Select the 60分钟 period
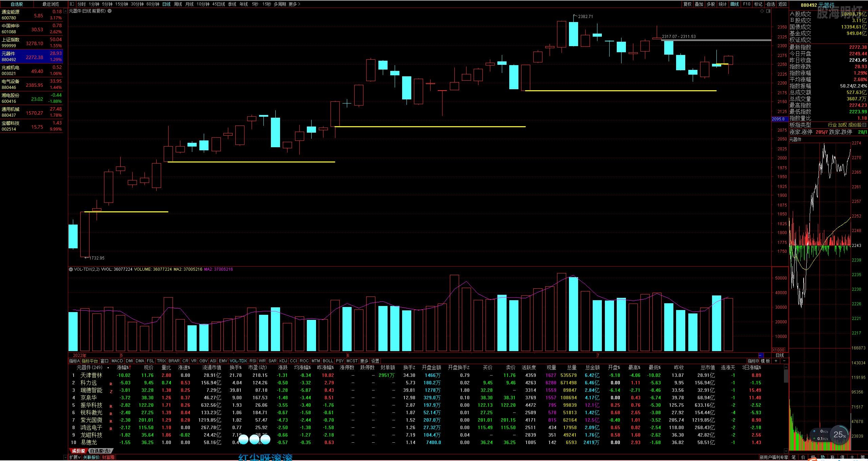Image resolution: width=868 pixels, height=461 pixels. 153,4
